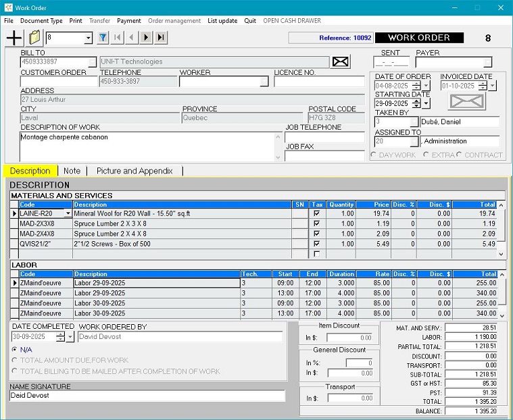The width and height of the screenshot is (513, 420).
Task: Go to the first record arrow
Action: point(118,38)
